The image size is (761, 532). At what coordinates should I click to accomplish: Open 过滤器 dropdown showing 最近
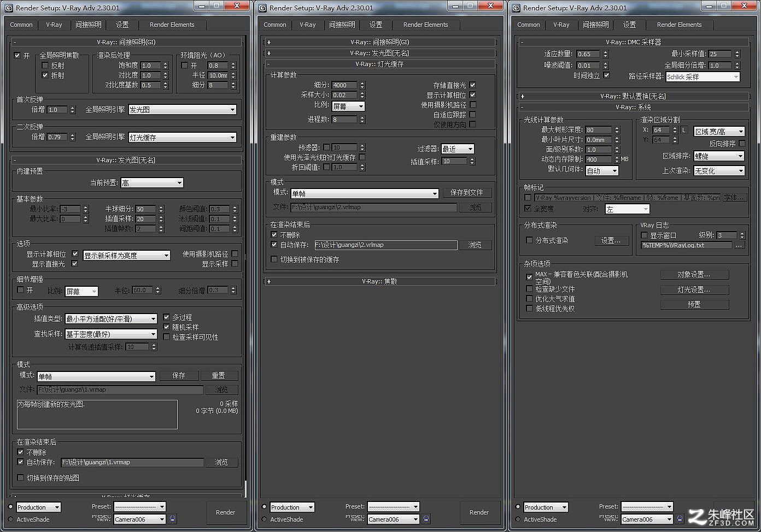pyautogui.click(x=458, y=149)
